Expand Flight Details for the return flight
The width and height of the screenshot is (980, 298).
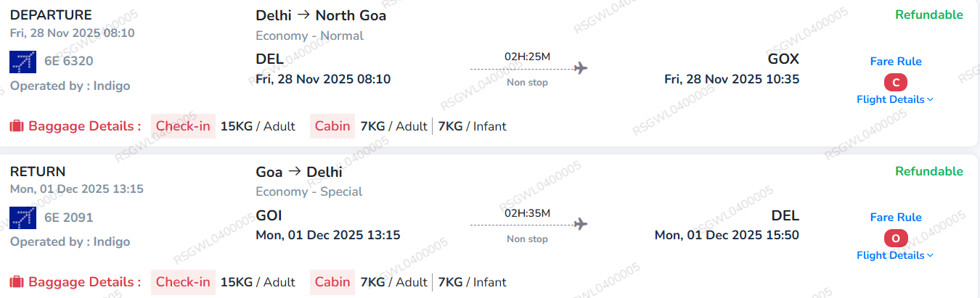click(x=895, y=255)
